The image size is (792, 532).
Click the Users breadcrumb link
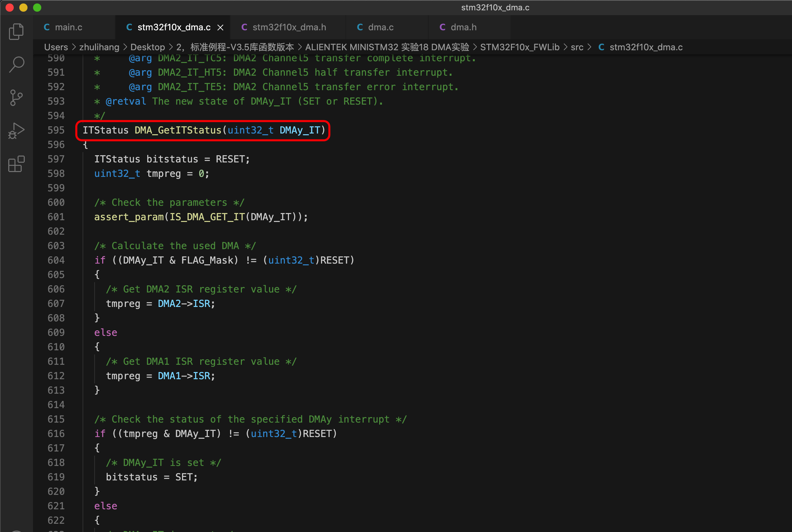click(x=56, y=47)
